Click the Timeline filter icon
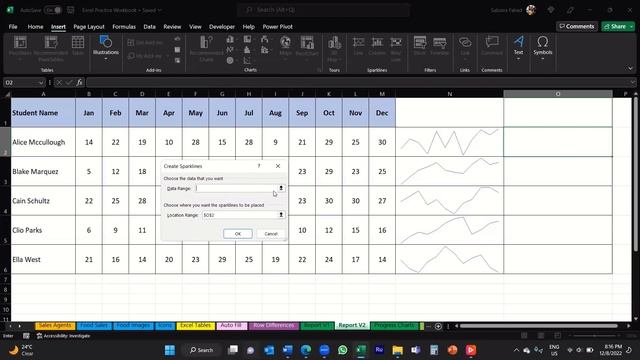Image resolution: width=640 pixels, height=360 pixels. 440,45
